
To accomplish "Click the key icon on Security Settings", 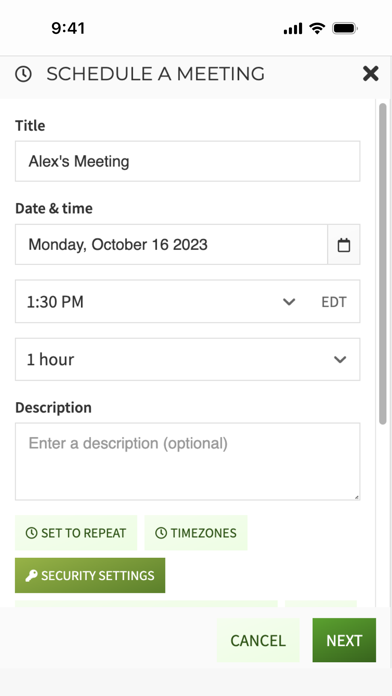I will coord(31,576).
